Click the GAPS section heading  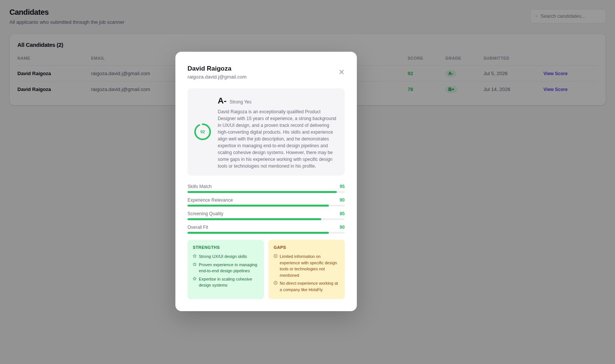pos(280,247)
